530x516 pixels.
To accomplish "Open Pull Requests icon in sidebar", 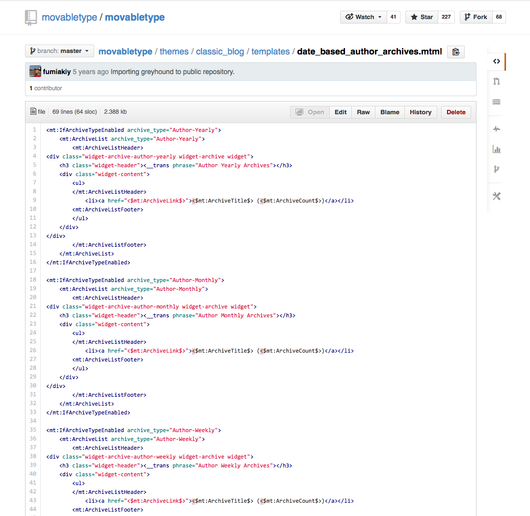I will pyautogui.click(x=496, y=81).
